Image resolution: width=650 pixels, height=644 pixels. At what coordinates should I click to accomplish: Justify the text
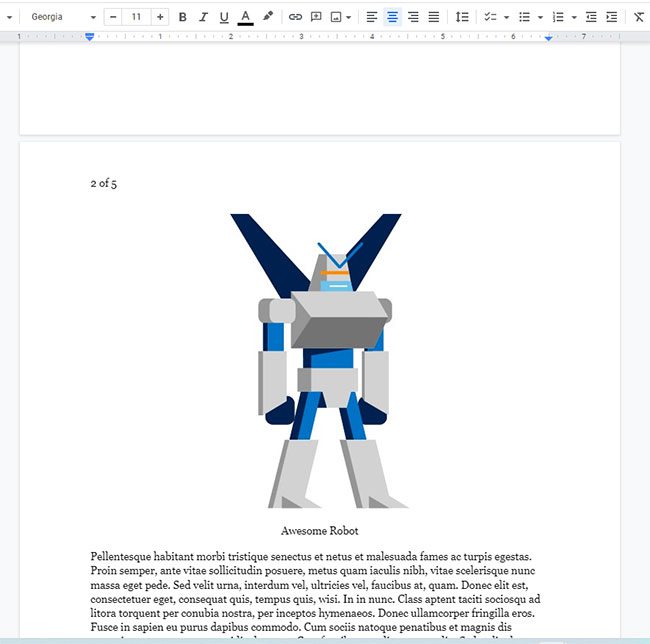(x=433, y=17)
